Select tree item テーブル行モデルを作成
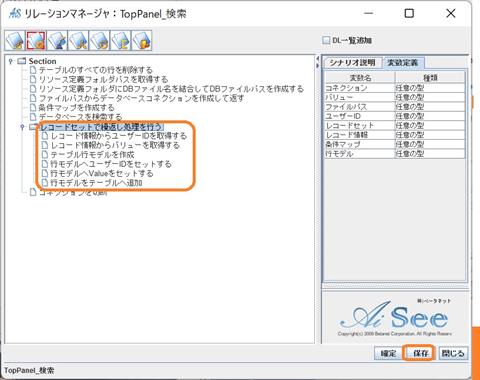The width and height of the screenshot is (480, 380). click(92, 154)
